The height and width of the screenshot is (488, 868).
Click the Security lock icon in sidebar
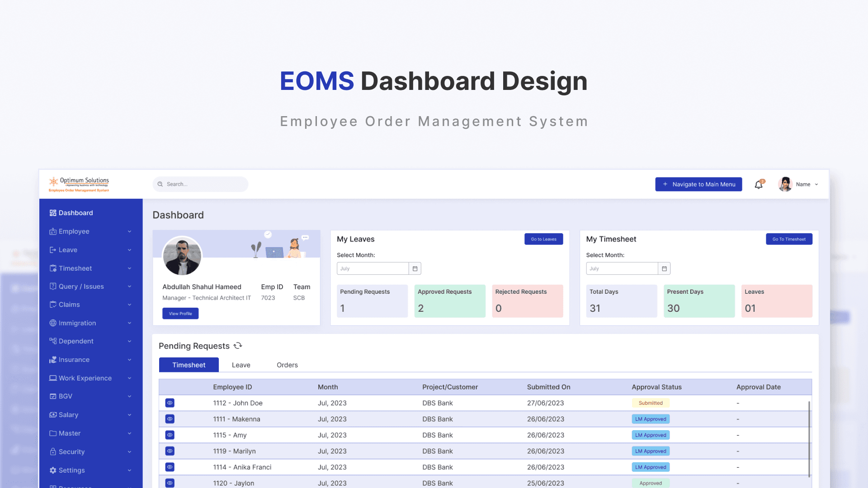53,452
